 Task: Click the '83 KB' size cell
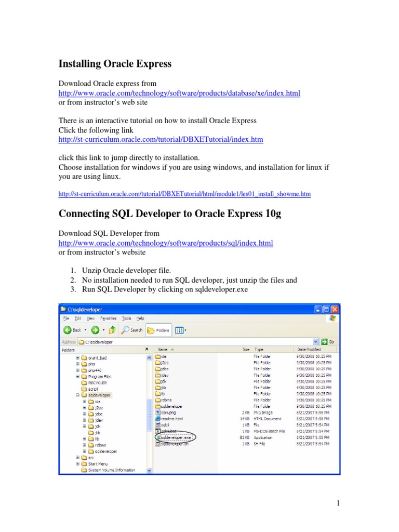(x=245, y=437)
